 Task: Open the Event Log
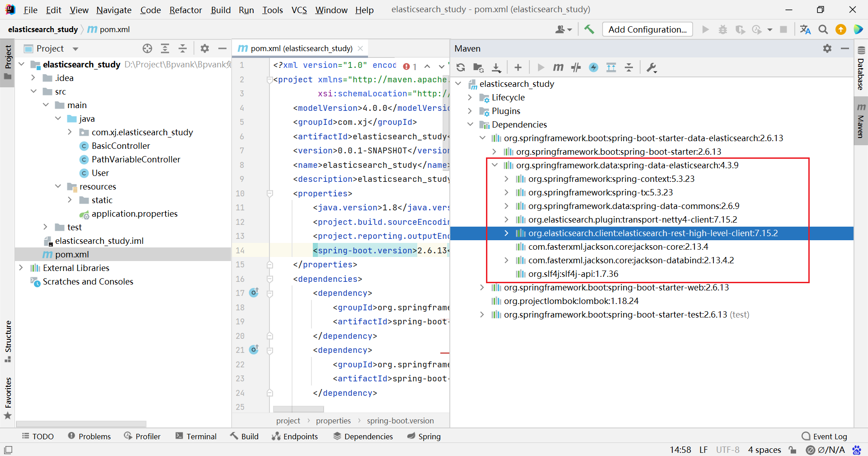pyautogui.click(x=824, y=437)
